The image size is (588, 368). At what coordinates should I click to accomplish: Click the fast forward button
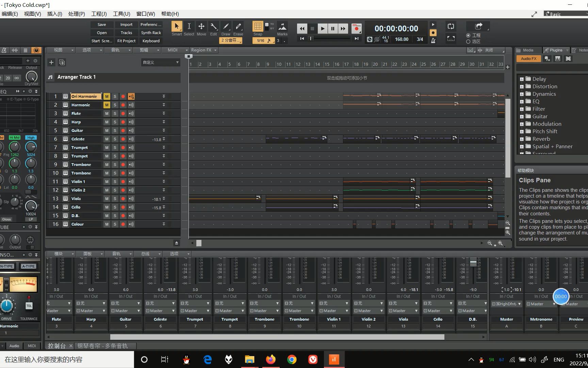[x=343, y=29]
